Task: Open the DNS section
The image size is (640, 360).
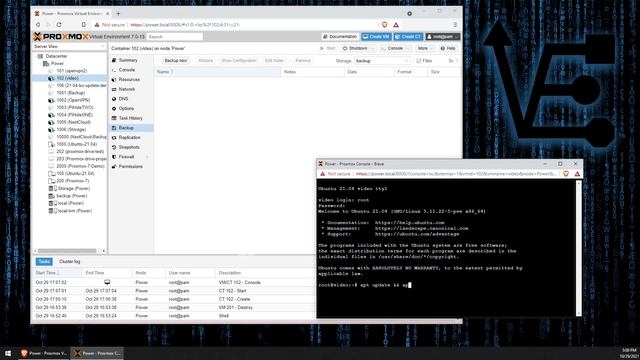Action: [x=131, y=99]
